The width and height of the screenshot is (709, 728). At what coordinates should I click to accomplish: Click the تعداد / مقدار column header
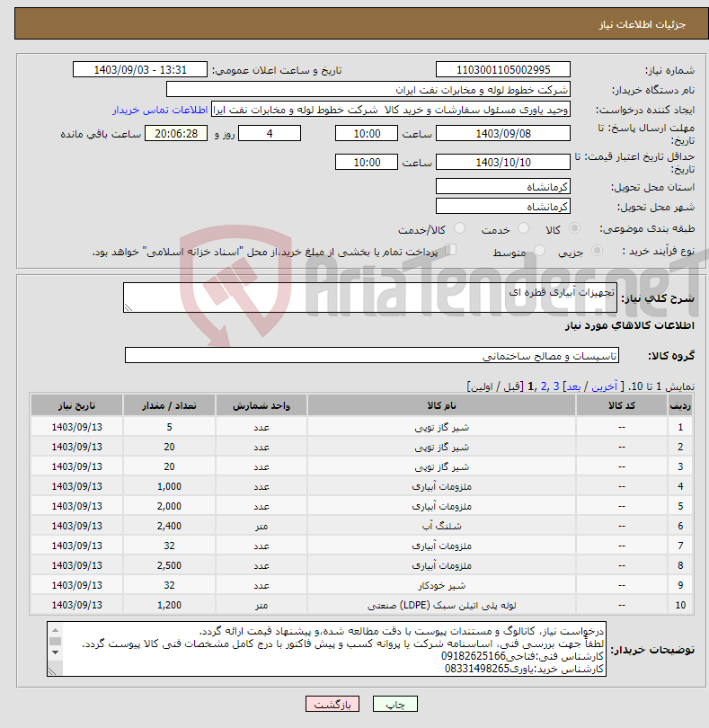pyautogui.click(x=169, y=405)
